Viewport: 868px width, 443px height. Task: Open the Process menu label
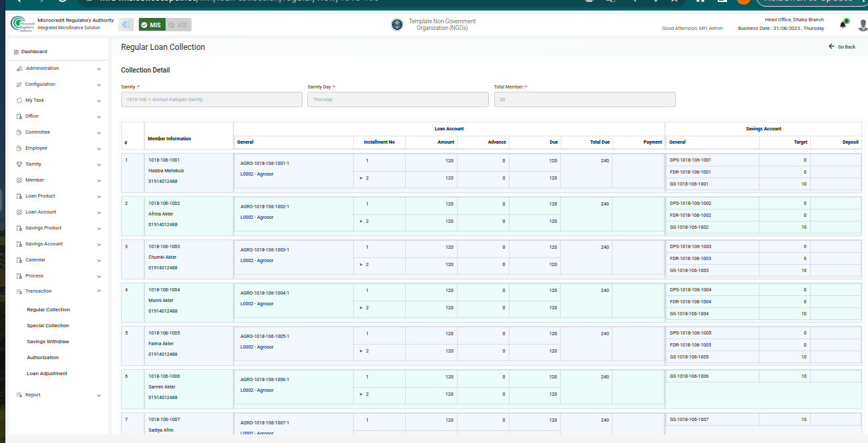35,276
